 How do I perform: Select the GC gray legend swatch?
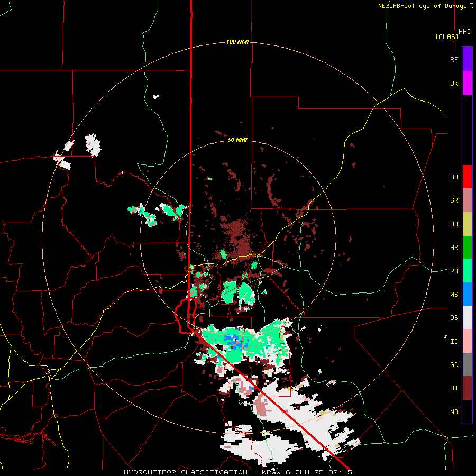point(467,364)
